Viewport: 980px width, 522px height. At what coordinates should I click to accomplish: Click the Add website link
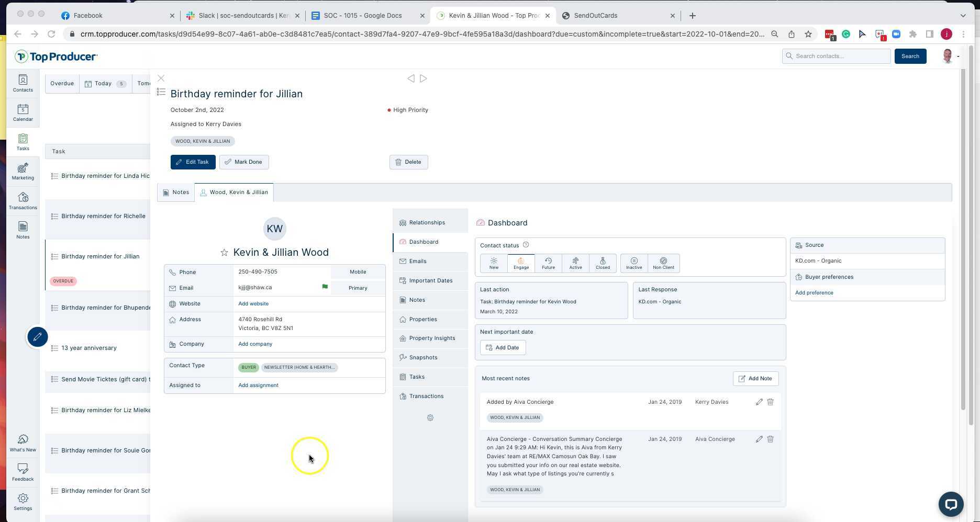253,304
